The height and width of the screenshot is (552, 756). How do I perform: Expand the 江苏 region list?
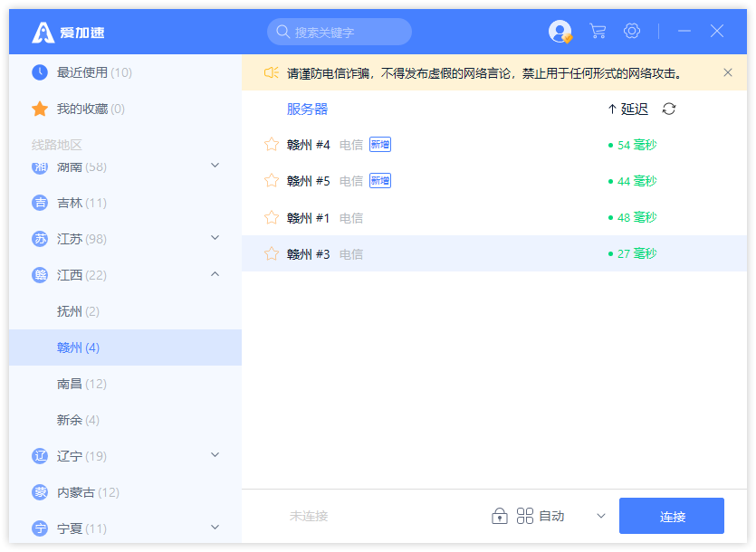[x=215, y=238]
